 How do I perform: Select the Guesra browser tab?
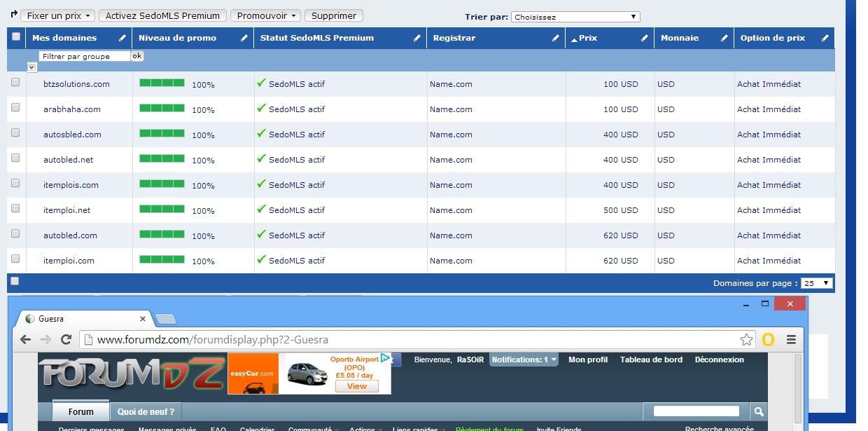(84, 319)
